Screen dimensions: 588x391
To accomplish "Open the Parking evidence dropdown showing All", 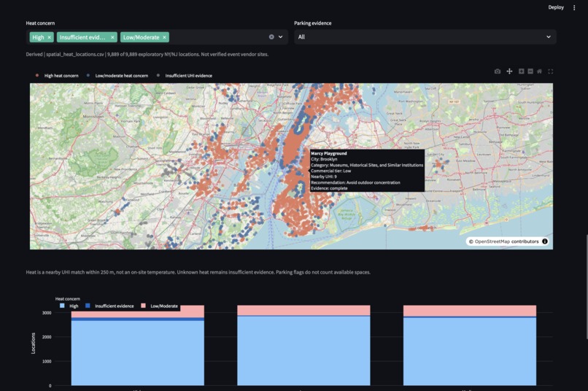I will coord(425,36).
